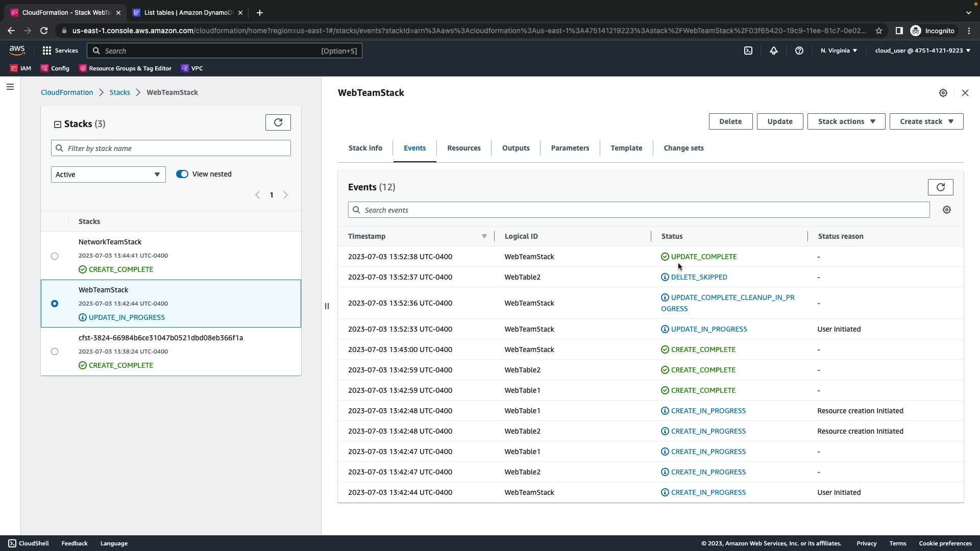The width and height of the screenshot is (980, 551).
Task: Switch to the Resources tab
Action: [x=463, y=148]
